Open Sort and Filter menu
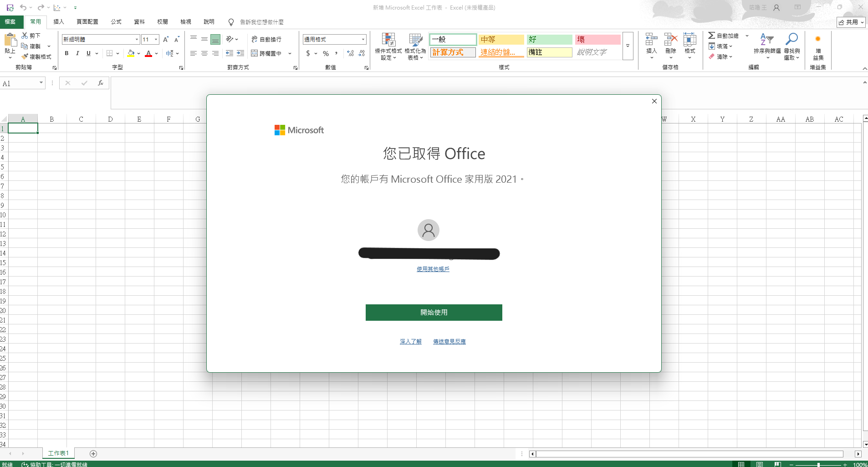 767,46
